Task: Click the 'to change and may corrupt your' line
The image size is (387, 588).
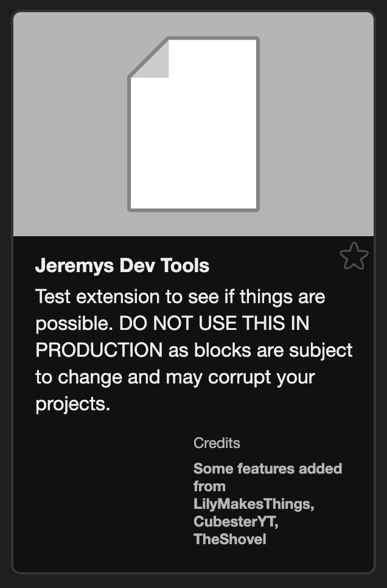Action: click(175, 377)
